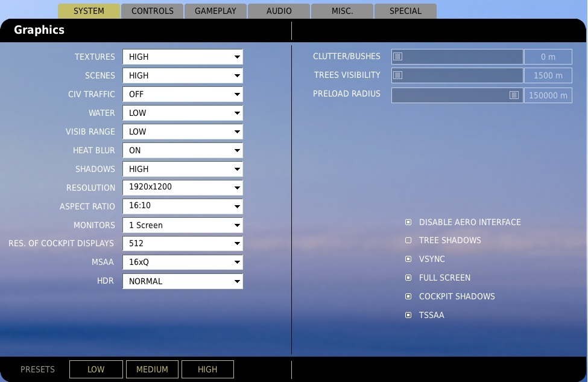
Task: Expand the SCENES dropdown
Action: [x=183, y=75]
